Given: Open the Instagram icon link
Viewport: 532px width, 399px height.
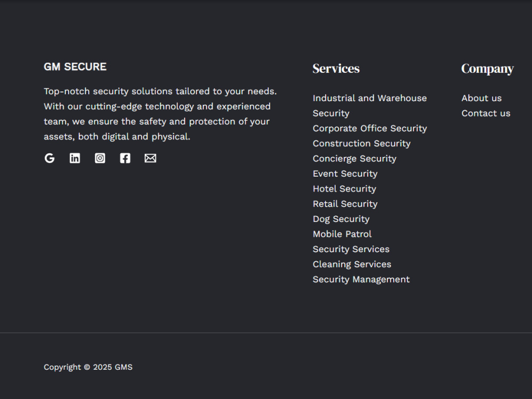Looking at the screenshot, I should pos(100,158).
